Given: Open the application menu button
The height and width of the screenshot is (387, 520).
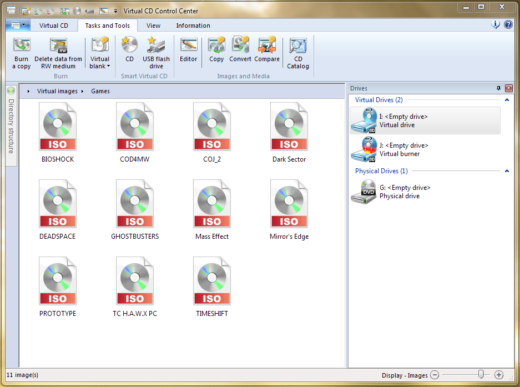Looking at the screenshot, I should [x=18, y=25].
